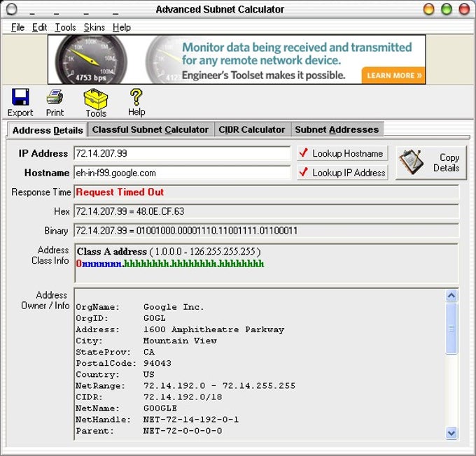Open the Skins menu
Viewport: 476px width, 456px height.
(x=94, y=27)
